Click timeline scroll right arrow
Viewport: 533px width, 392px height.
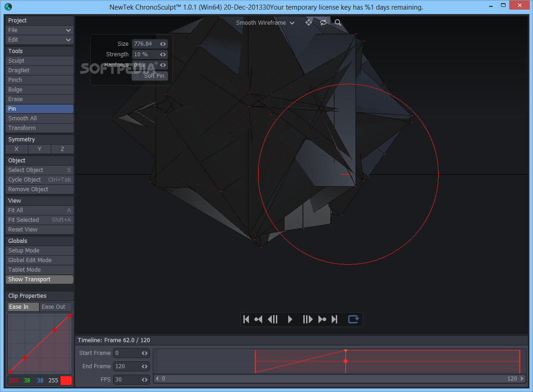point(522,378)
